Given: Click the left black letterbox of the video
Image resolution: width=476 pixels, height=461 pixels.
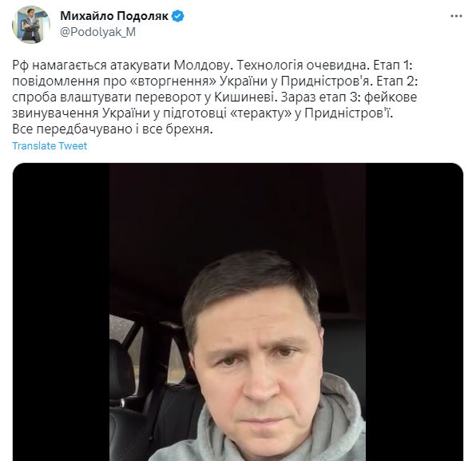Looking at the screenshot, I should coord(61,312).
